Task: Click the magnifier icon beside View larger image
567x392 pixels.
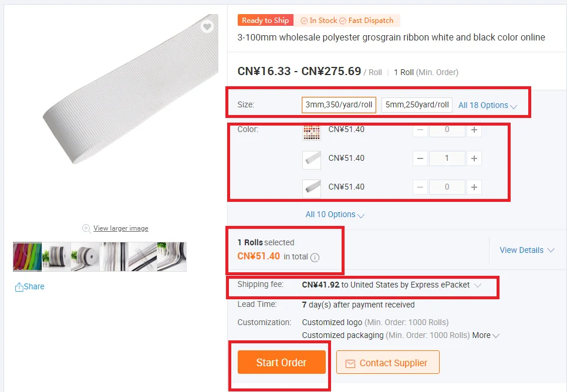Action: pyautogui.click(x=86, y=228)
